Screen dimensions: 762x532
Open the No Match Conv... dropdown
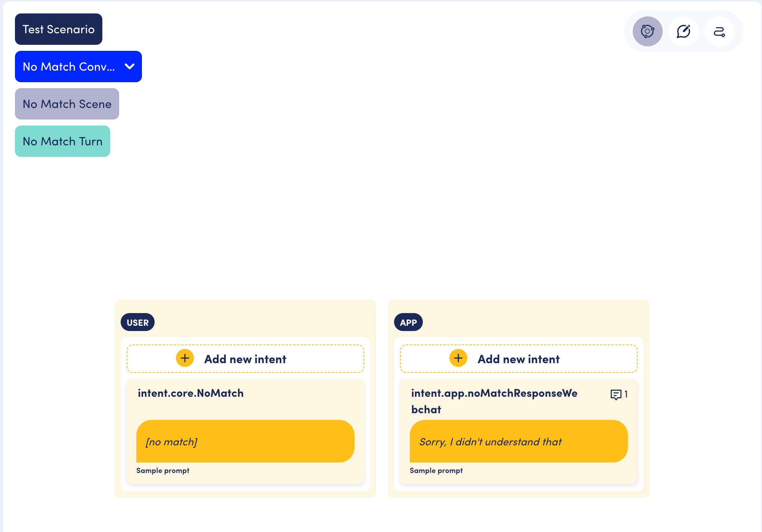(x=69, y=66)
